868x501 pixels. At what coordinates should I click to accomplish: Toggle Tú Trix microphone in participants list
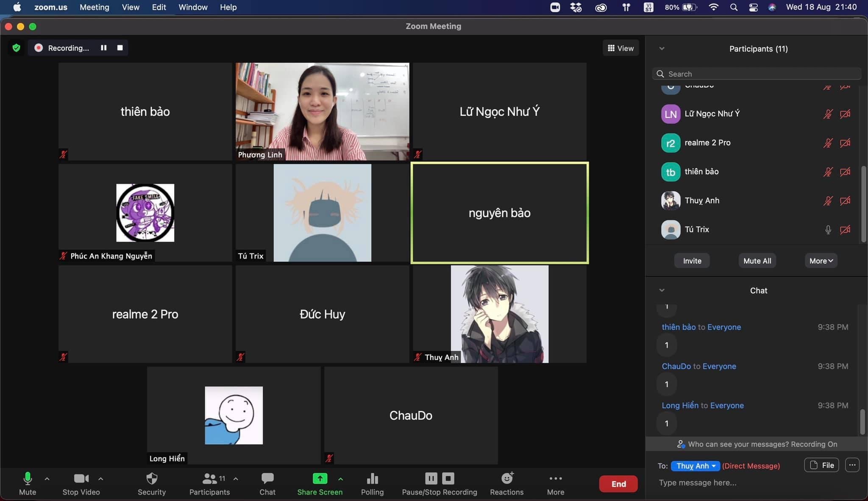pyautogui.click(x=828, y=229)
